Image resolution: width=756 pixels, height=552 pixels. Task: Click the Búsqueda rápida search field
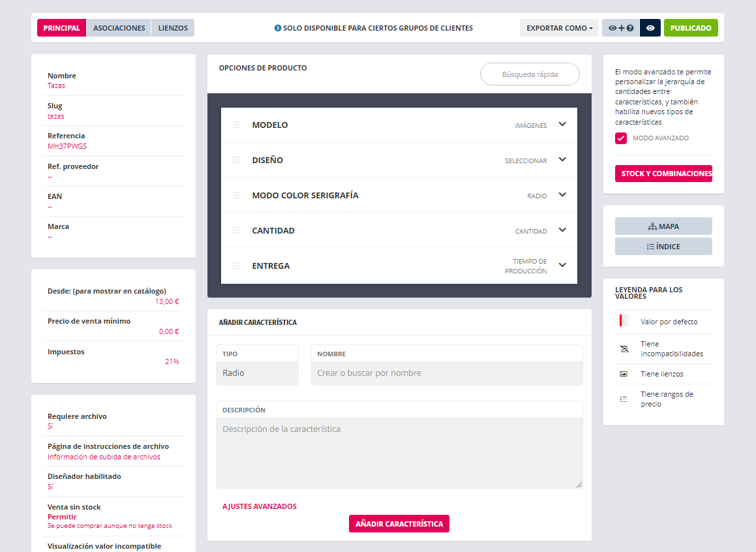click(530, 74)
